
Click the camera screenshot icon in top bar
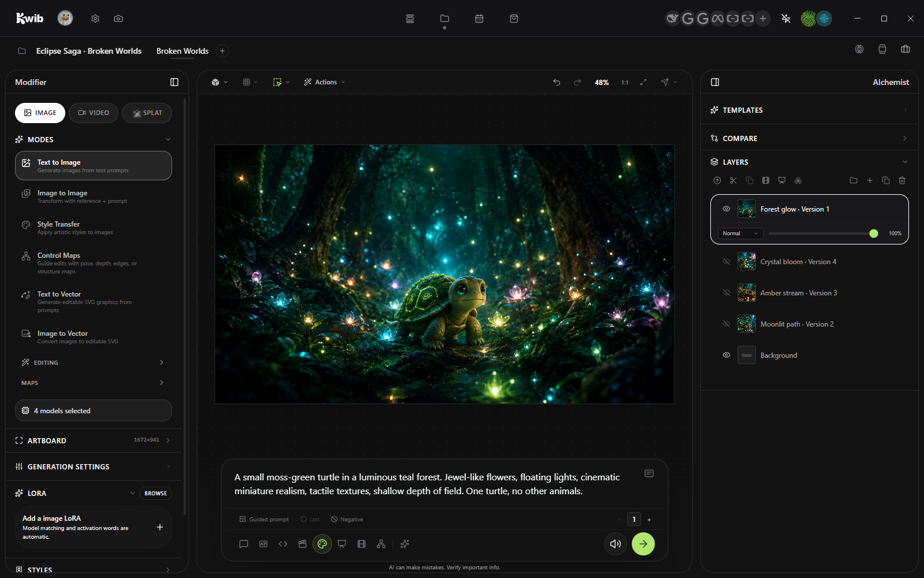(x=118, y=18)
